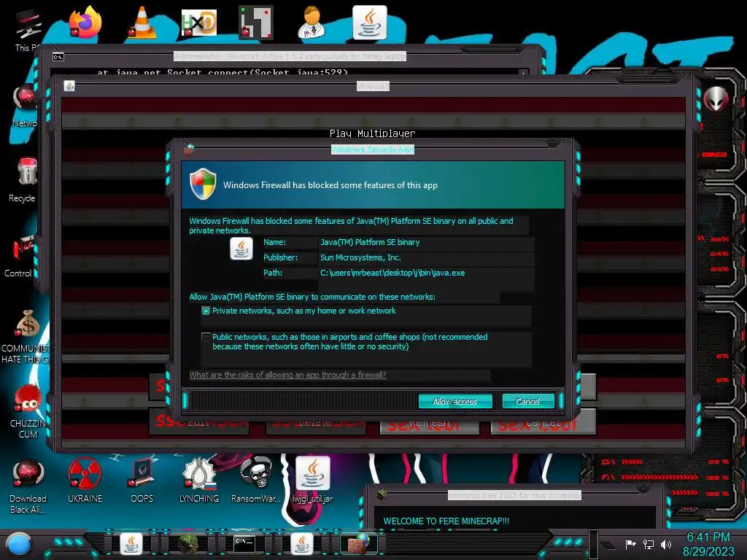The height and width of the screenshot is (560, 747).
Task: Click firewall icon in Security Alert title bar
Action: 189,149
